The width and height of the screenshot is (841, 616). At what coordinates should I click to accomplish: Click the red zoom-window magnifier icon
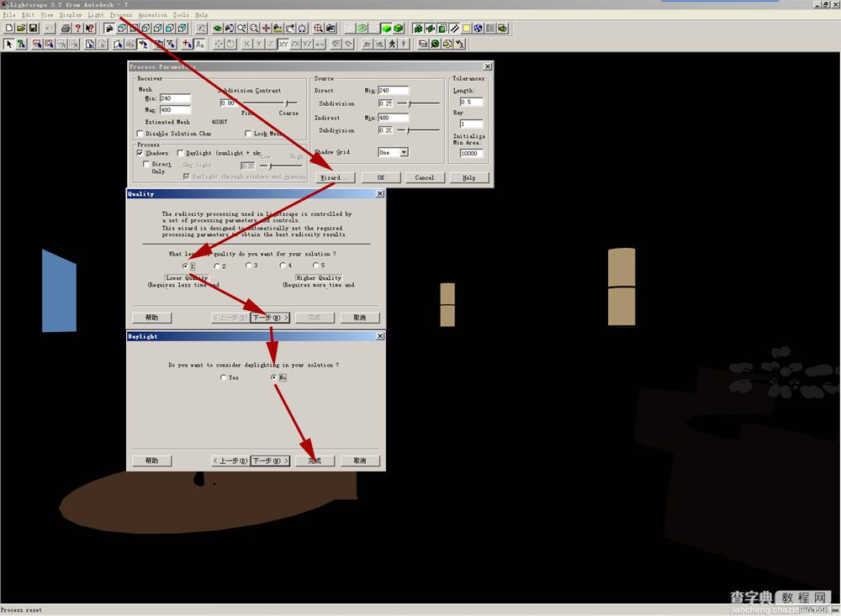pyautogui.click(x=318, y=28)
